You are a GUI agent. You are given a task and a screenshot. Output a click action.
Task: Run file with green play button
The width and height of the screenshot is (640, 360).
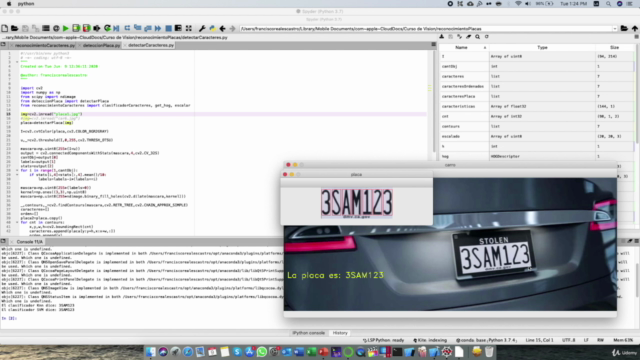(66, 29)
